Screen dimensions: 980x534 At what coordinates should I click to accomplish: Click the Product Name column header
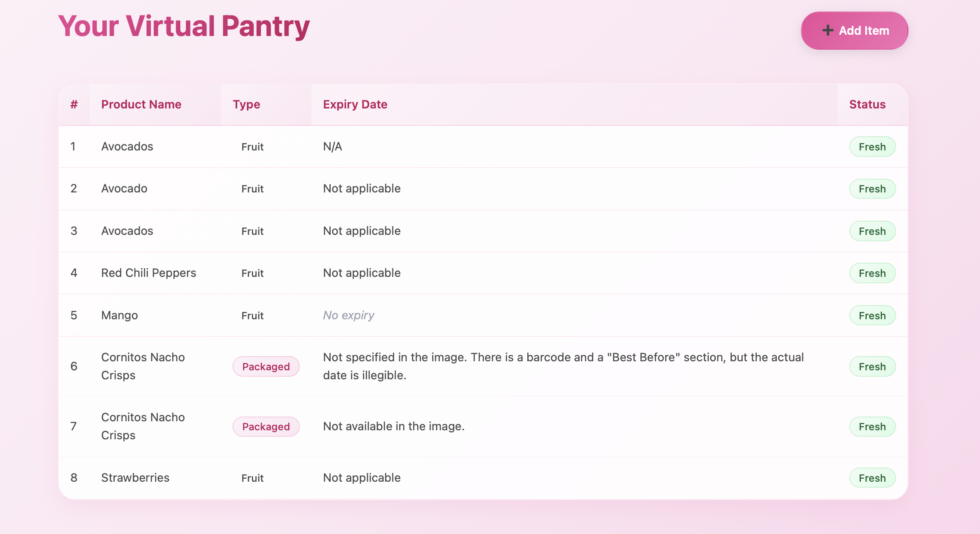click(x=141, y=105)
